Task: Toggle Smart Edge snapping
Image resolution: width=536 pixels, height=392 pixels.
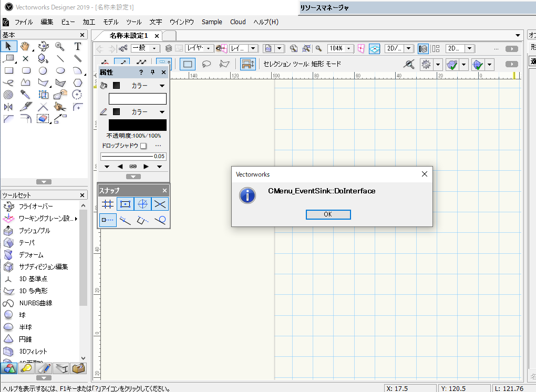Action: tap(142, 220)
